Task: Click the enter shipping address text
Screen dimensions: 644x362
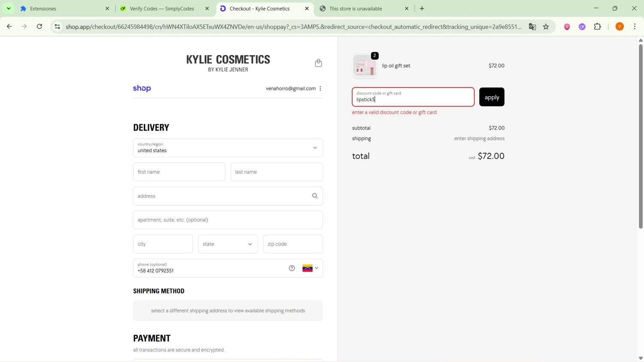Action: coord(480,139)
